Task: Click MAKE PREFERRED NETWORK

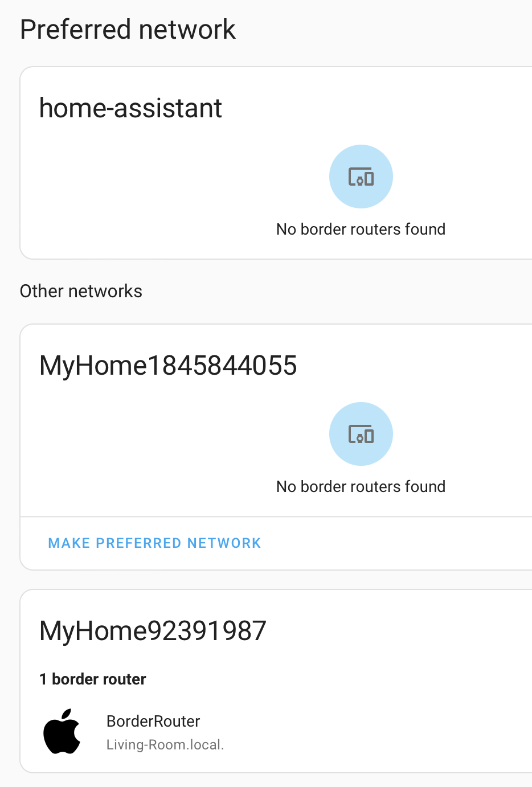Action: click(154, 543)
